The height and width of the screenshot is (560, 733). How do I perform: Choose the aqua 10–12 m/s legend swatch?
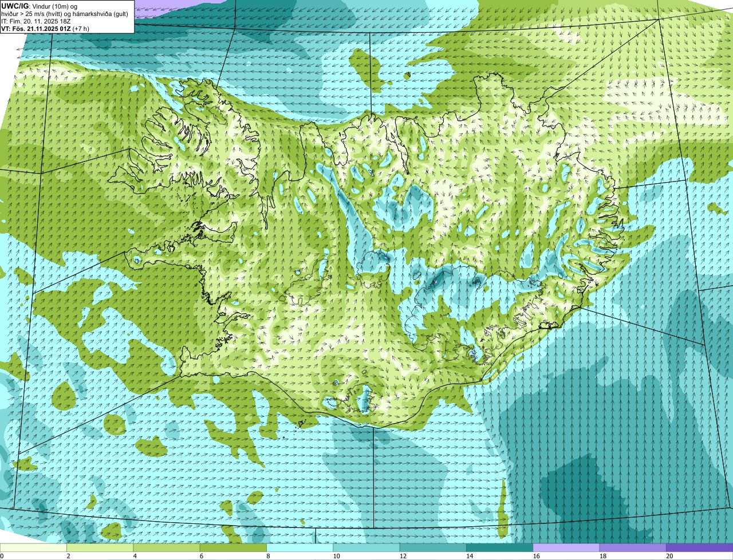[x=366, y=547]
